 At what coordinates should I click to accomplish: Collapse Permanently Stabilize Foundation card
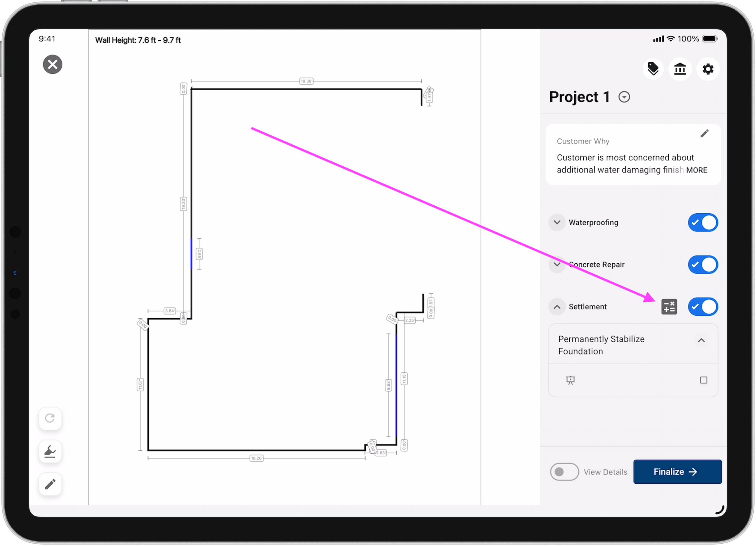(701, 340)
